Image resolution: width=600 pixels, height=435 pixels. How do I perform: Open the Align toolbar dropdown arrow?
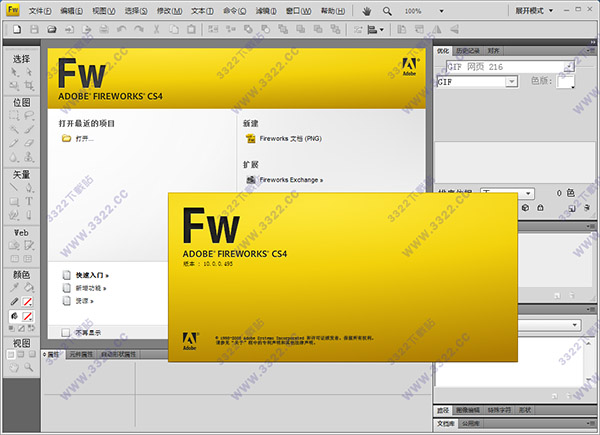[382, 29]
